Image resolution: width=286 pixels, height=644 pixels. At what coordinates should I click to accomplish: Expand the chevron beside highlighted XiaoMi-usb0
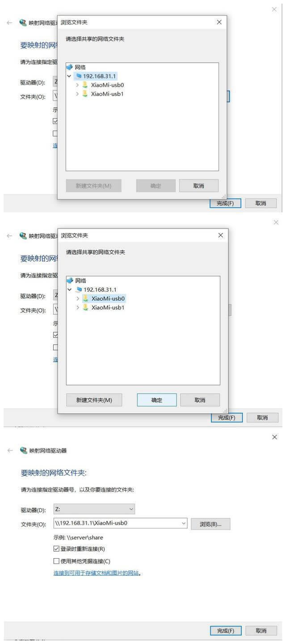pos(78,298)
